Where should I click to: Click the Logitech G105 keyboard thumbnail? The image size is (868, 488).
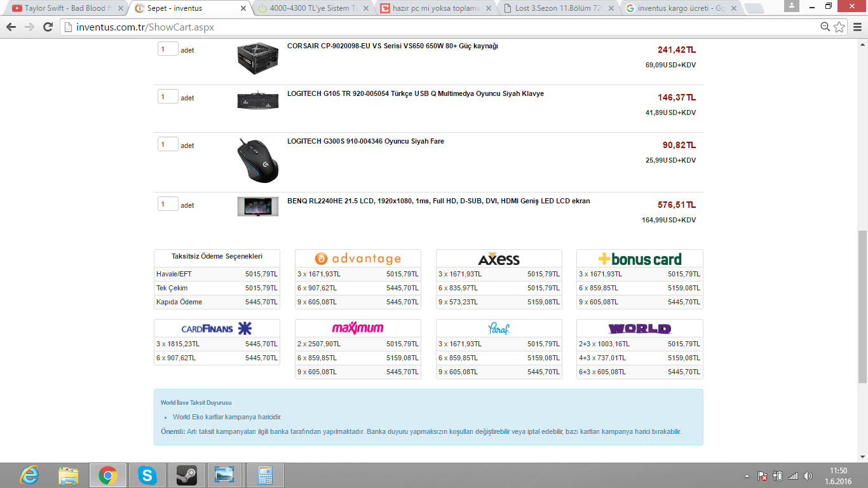(257, 100)
